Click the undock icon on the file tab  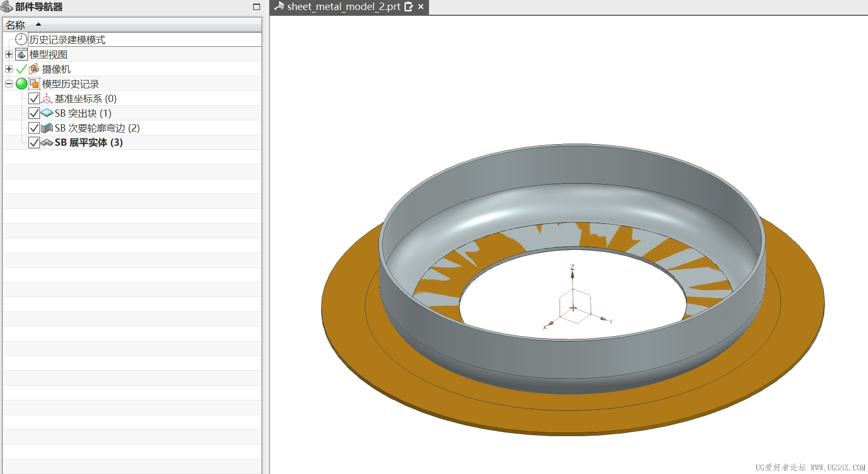click(x=408, y=7)
